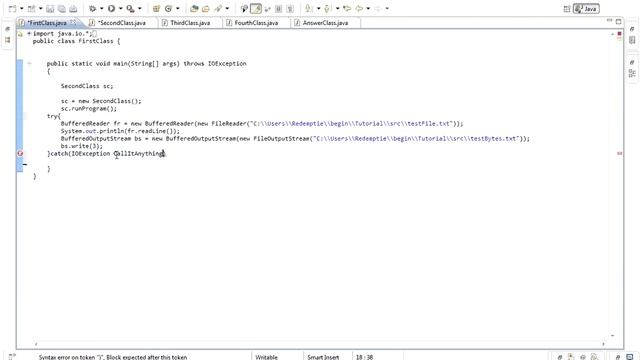Open the Back history dropdown arrow
The width and height of the screenshot is (640, 360).
coord(368,9)
